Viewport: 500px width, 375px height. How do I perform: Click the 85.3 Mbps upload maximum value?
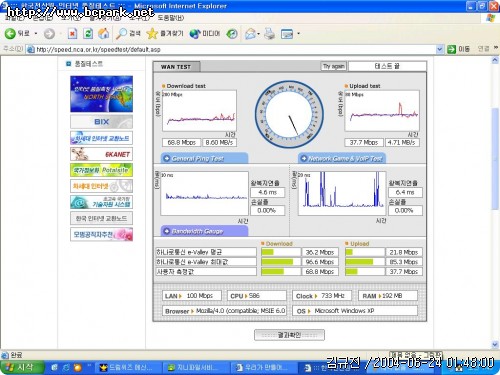pos(404,262)
